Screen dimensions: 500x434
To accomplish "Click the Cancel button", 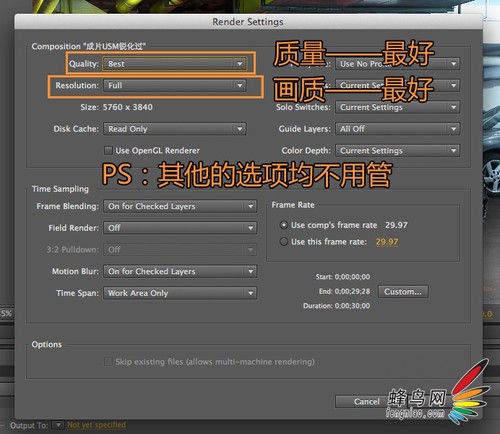I will [x=367, y=401].
